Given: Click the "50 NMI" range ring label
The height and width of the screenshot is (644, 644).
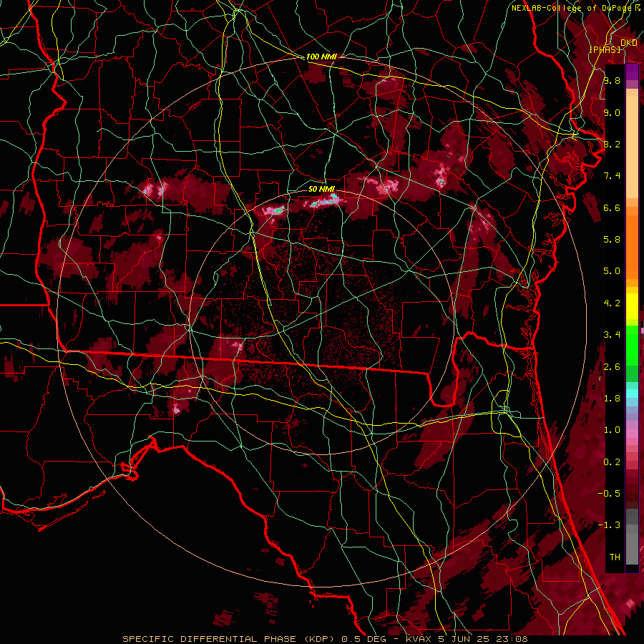Looking at the screenshot, I should [321, 189].
